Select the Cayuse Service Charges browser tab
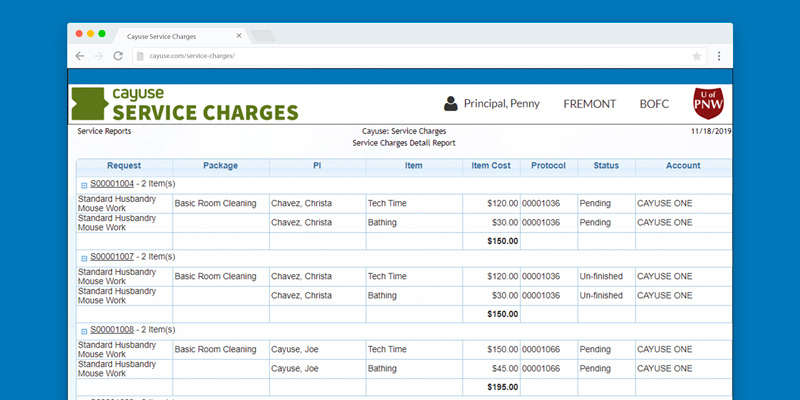800x400 pixels. point(179,36)
